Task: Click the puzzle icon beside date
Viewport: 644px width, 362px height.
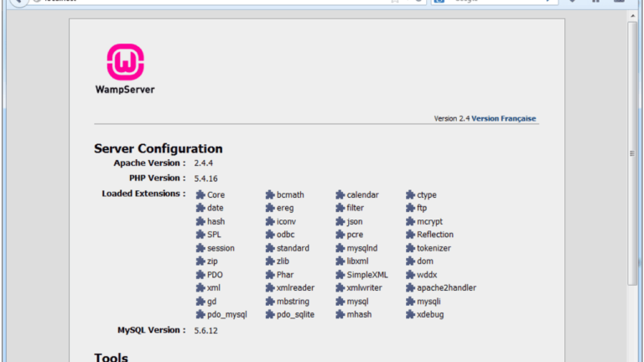Action: [x=200, y=208]
